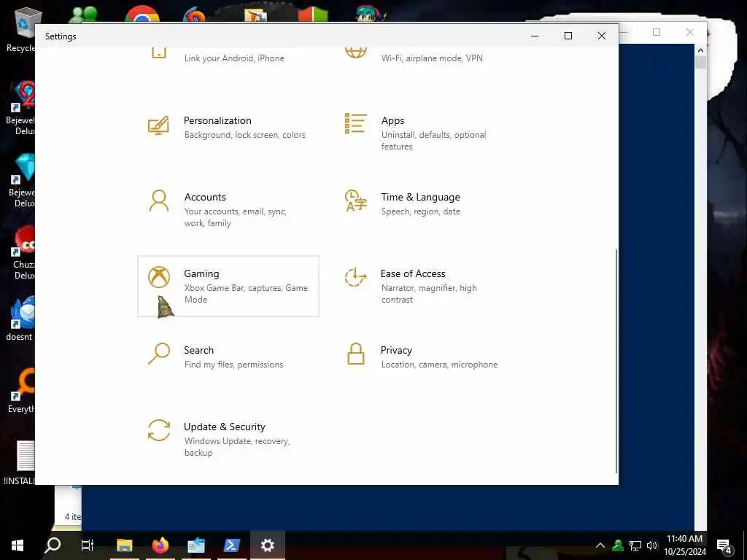Screen dimensions: 747x560
Task: Minimize the Settings window
Action: (535, 36)
